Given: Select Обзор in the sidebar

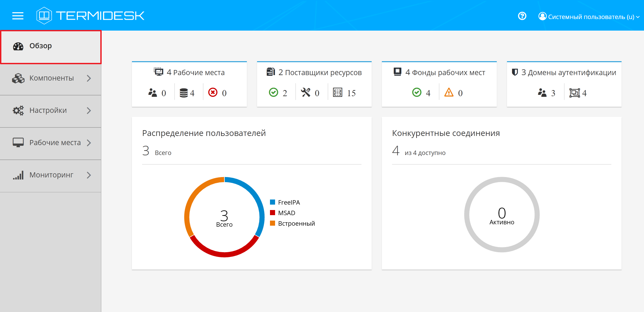Looking at the screenshot, I should tap(51, 46).
